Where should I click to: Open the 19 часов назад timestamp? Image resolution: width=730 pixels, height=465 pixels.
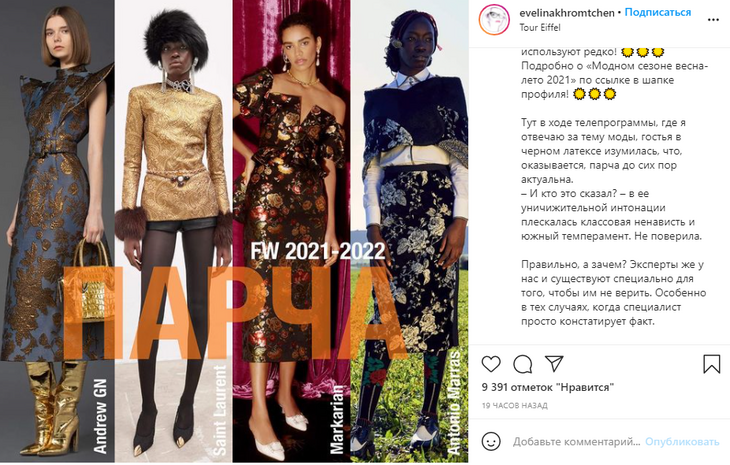(514, 406)
